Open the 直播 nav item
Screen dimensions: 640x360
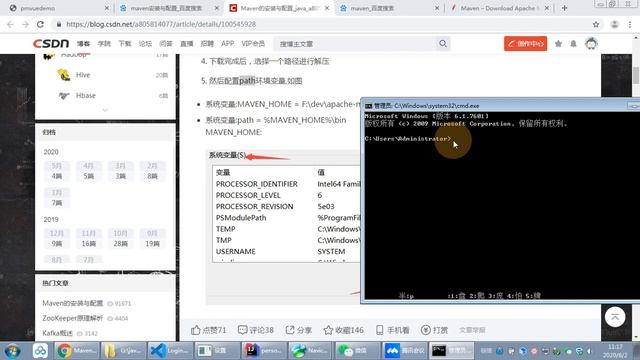coord(187,44)
